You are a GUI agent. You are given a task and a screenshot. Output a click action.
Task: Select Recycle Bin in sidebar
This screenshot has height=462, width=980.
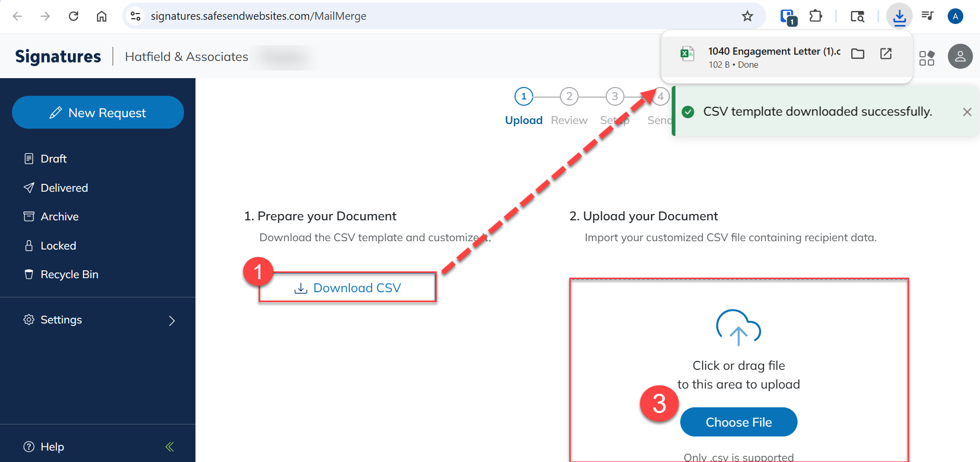(69, 274)
